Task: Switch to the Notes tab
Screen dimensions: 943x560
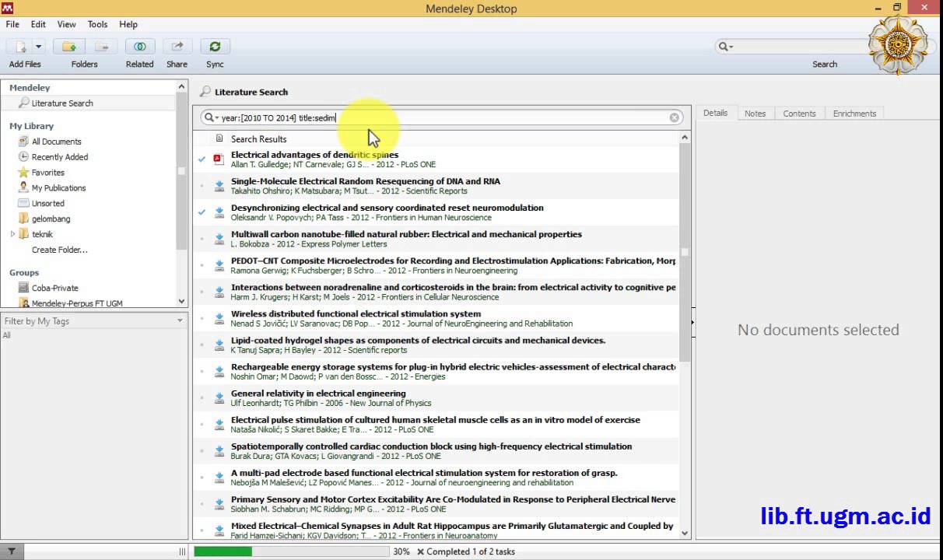Action: pyautogui.click(x=755, y=114)
